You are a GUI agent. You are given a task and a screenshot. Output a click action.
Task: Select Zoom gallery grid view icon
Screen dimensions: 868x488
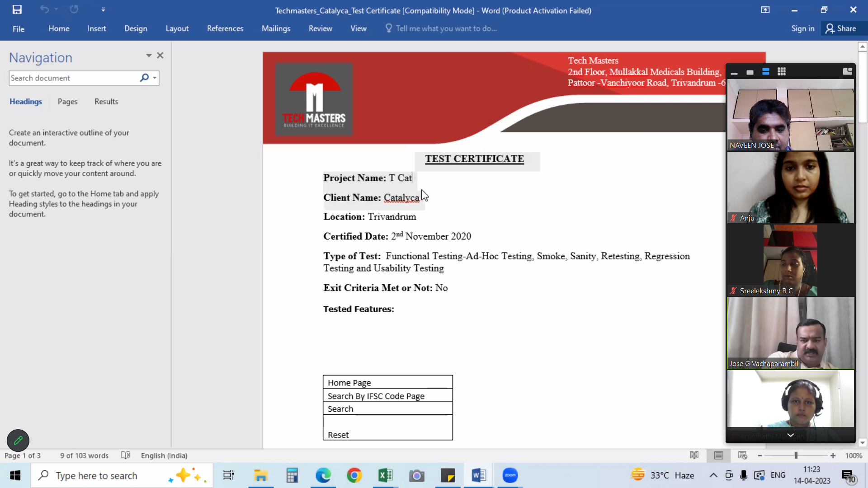coord(782,72)
